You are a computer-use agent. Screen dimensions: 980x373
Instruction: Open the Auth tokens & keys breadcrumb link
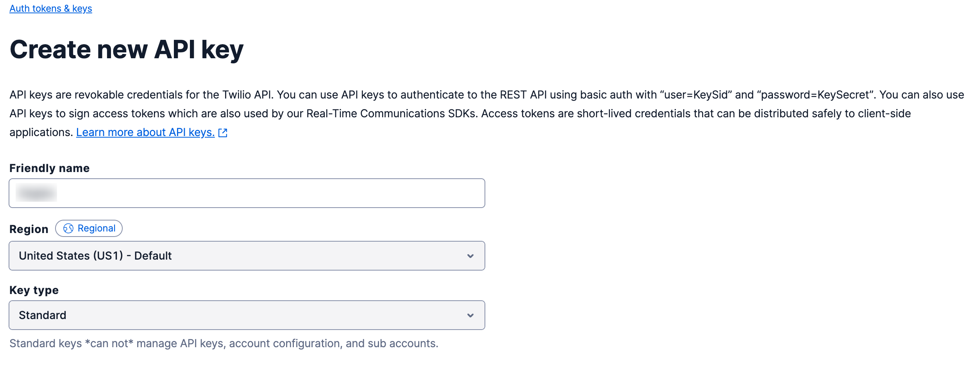(x=51, y=9)
